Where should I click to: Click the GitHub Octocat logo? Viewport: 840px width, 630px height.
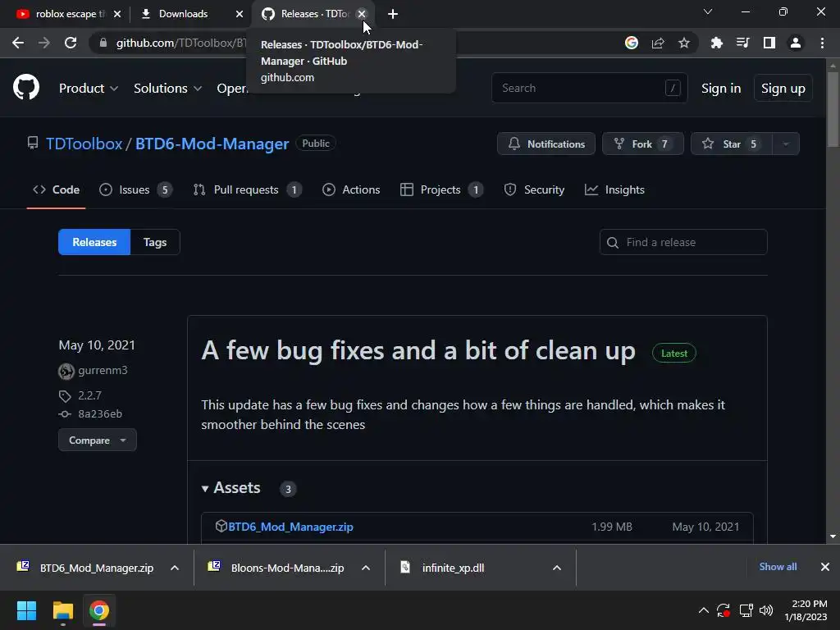click(x=26, y=87)
